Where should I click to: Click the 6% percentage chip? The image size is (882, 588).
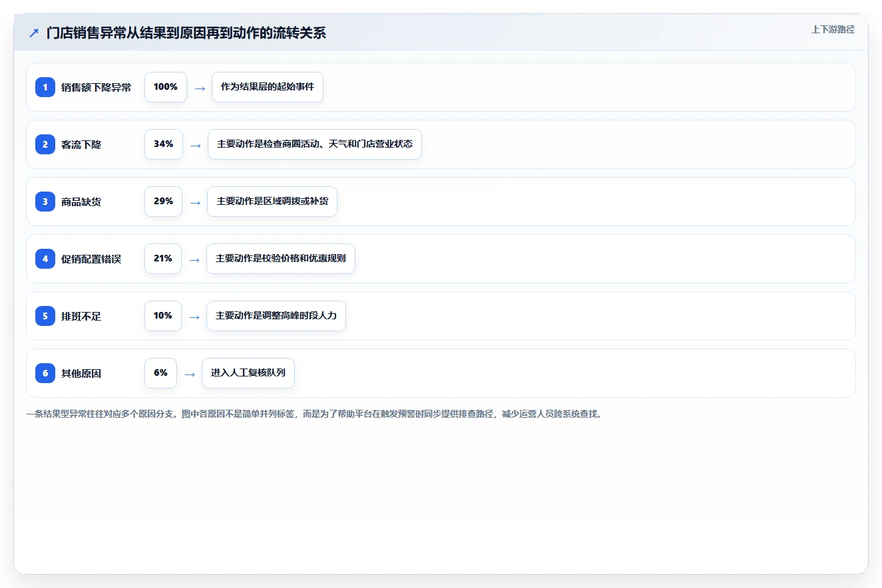pyautogui.click(x=161, y=373)
